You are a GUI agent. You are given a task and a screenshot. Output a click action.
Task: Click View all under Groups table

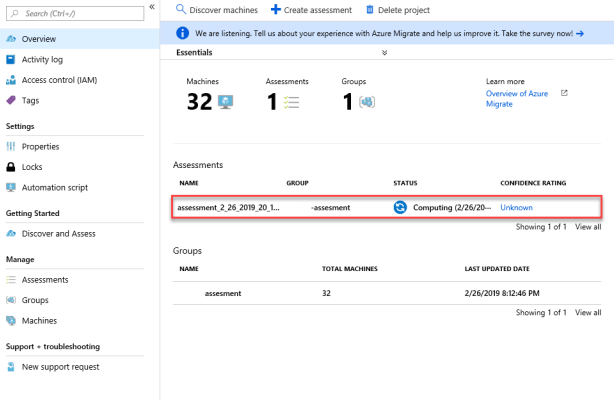[x=588, y=313]
